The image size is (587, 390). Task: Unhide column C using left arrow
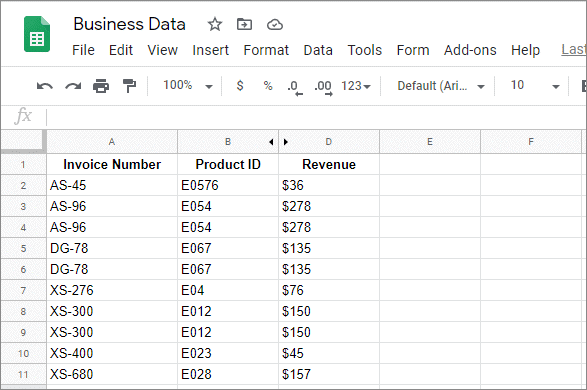coord(271,142)
